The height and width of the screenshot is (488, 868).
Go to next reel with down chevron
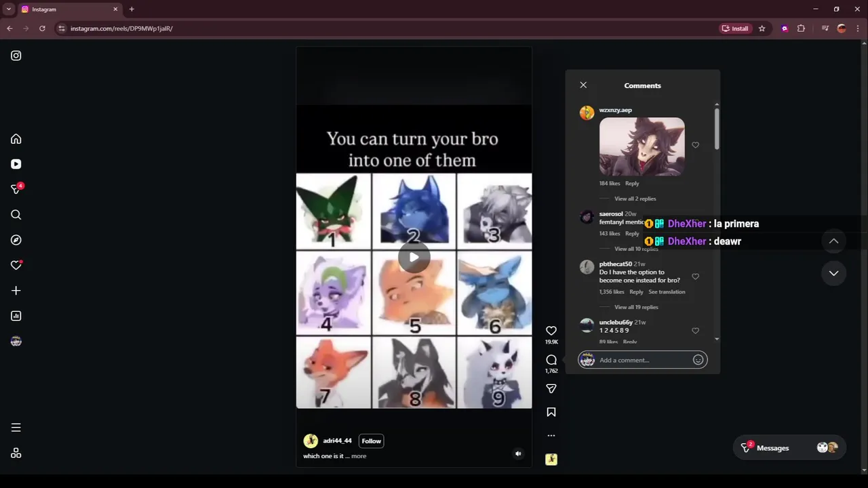pyautogui.click(x=833, y=273)
